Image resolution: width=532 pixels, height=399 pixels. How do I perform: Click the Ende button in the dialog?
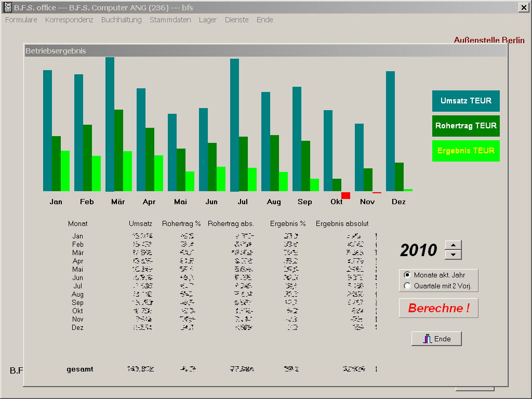pos(436,339)
